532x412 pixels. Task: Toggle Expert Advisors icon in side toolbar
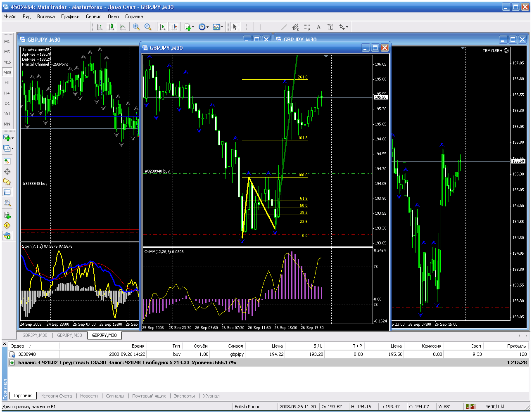coord(7,236)
